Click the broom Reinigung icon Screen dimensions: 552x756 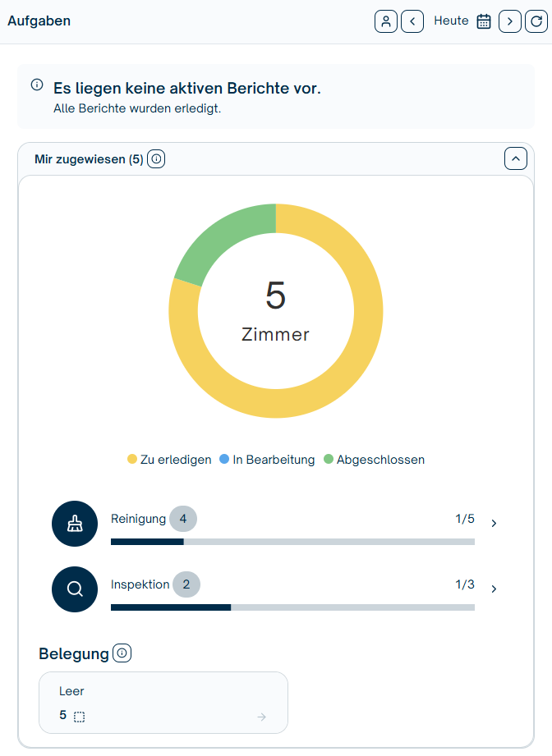(x=75, y=523)
